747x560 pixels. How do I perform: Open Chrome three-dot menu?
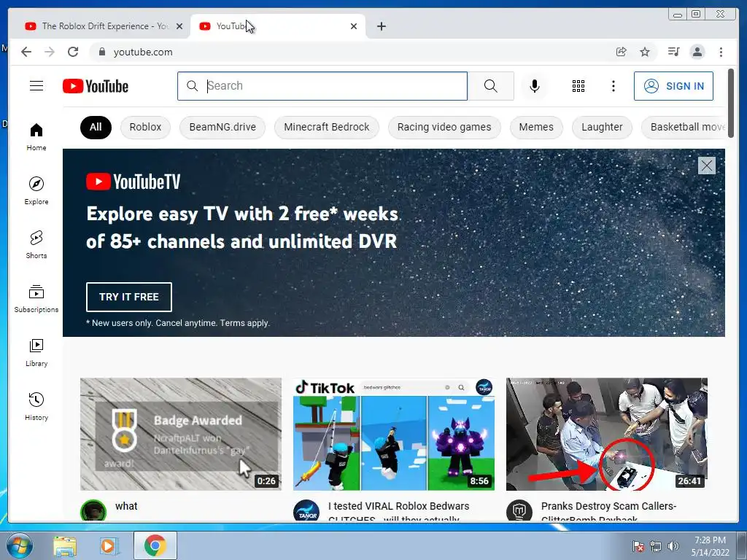[x=721, y=52]
